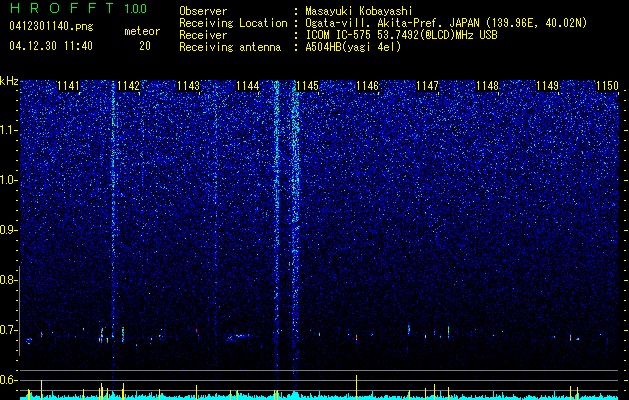This screenshot has width=629, height=400.
Task: Click the Receiving Location field label
Action: (233, 23)
